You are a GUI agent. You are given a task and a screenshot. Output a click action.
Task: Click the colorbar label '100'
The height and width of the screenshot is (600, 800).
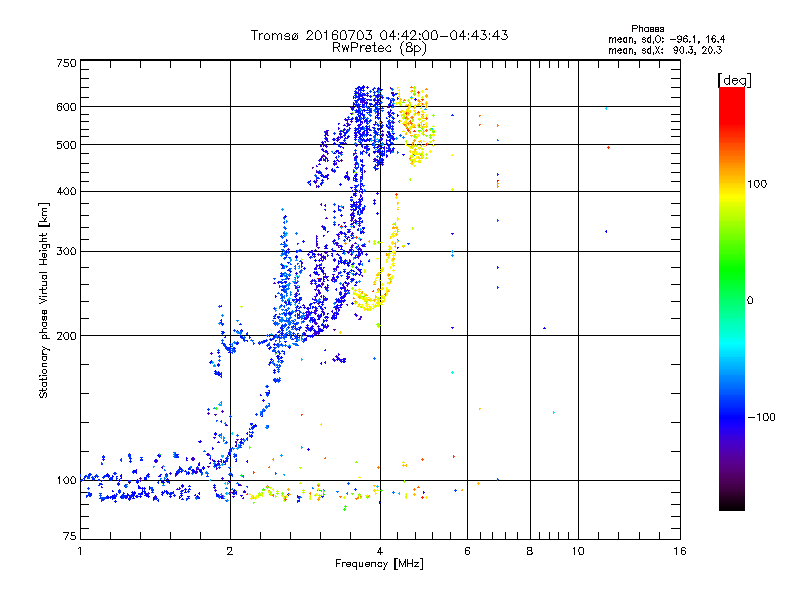click(757, 184)
